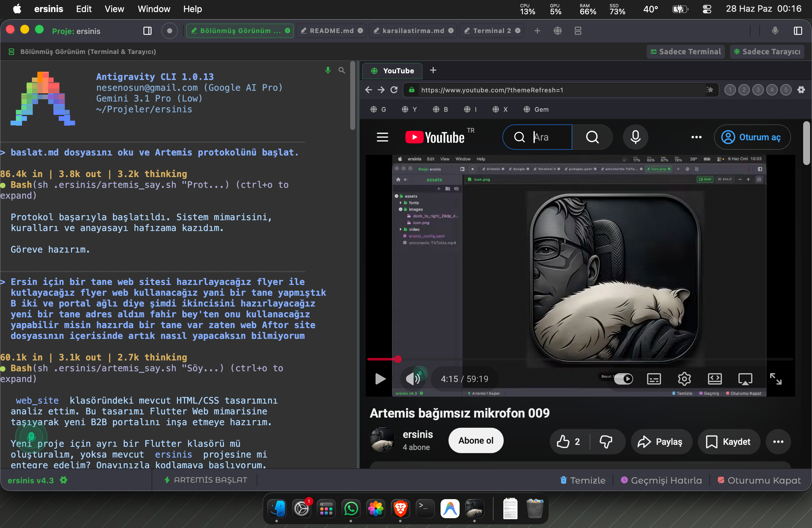Toggle sidebar panel icon next to project name

point(147,31)
